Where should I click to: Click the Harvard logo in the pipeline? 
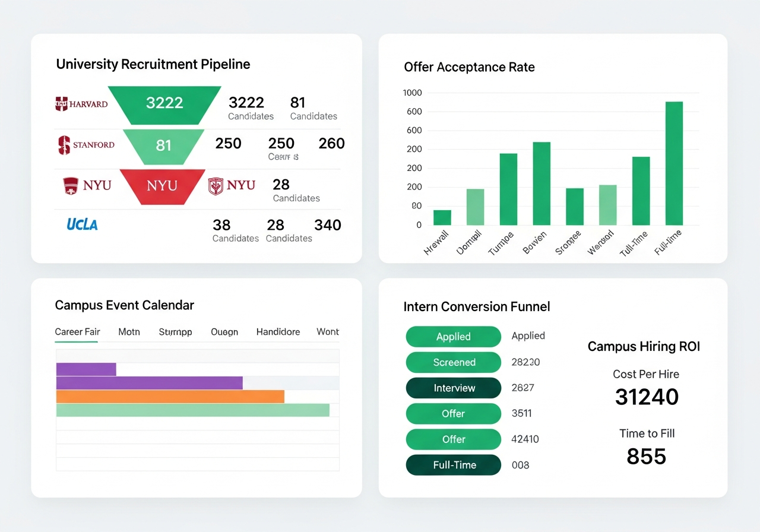pos(81,104)
